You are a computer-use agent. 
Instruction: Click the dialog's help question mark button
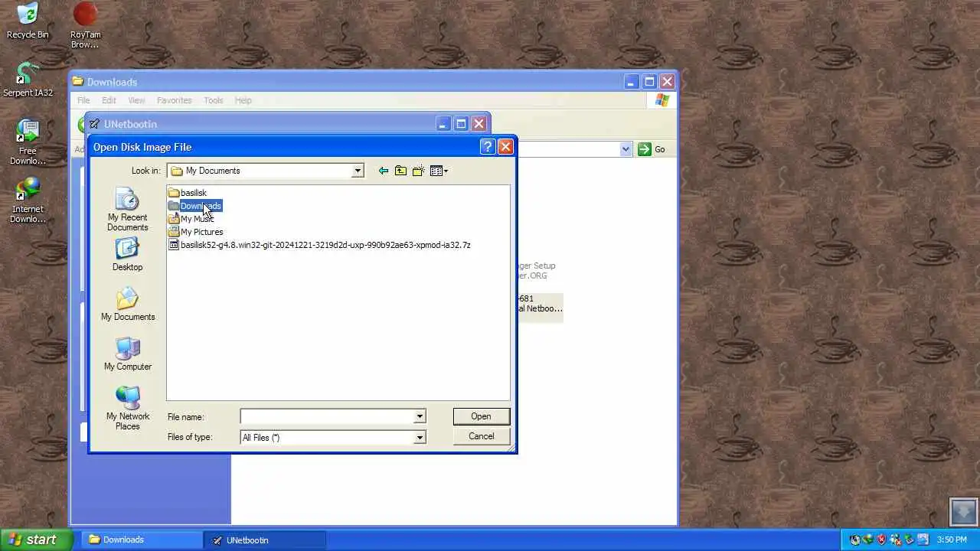(x=487, y=147)
